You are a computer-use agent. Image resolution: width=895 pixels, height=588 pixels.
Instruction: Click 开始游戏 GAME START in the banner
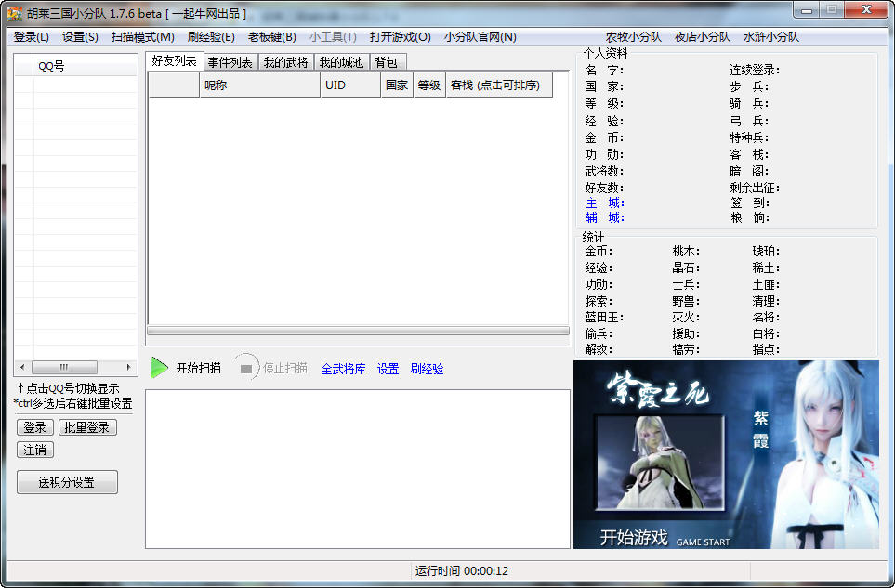click(x=665, y=538)
